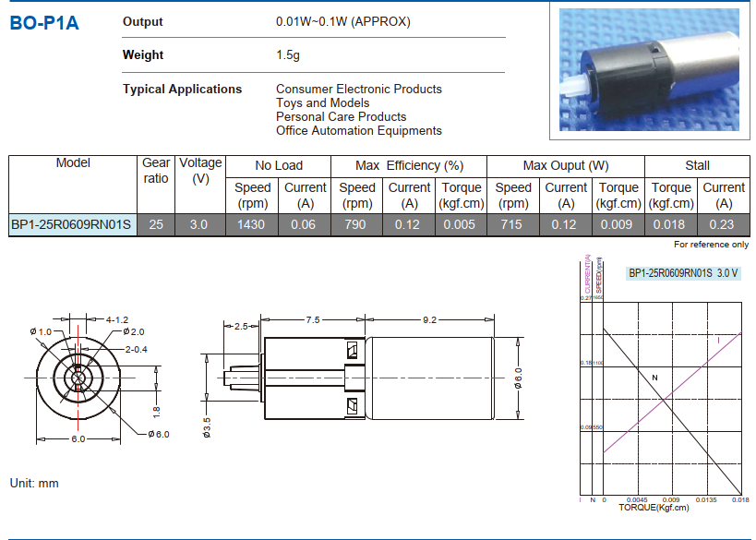Click the Office Automation Equipments line
Viewport: 756px width, 540px height.
359,131
